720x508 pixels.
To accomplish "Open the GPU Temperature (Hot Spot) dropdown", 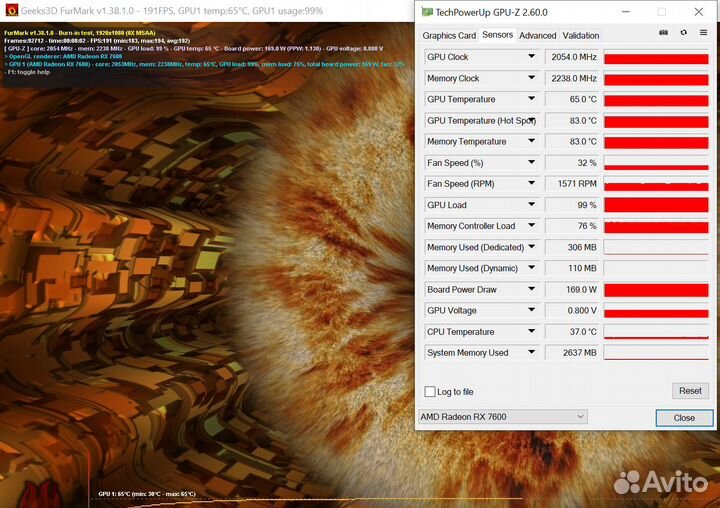I will (532, 120).
